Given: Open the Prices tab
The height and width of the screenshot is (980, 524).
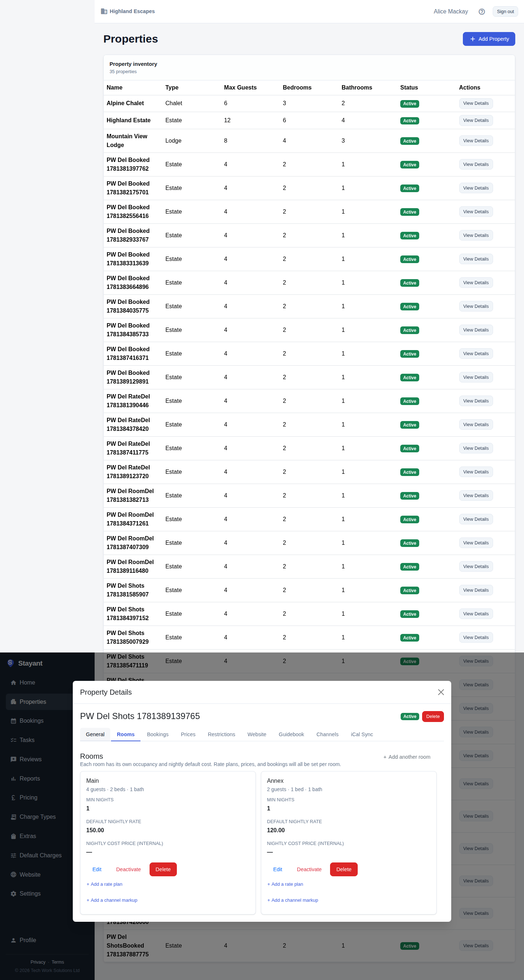Looking at the screenshot, I should 188,734.
